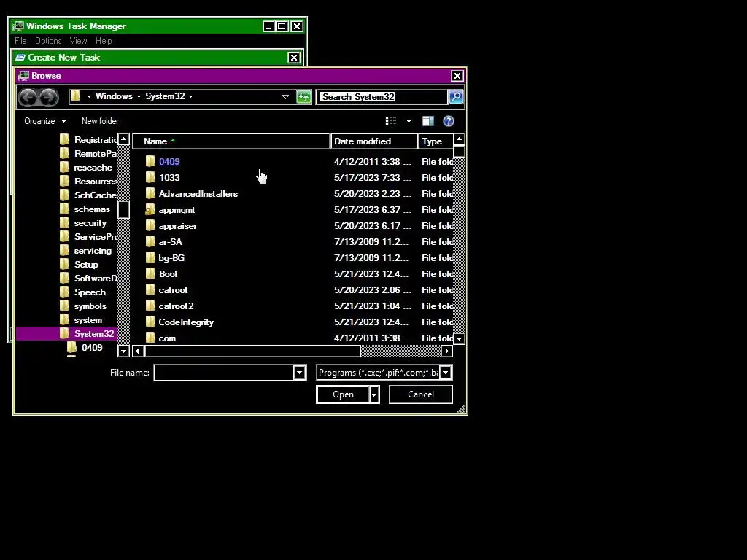Click the Search System32 field

tap(382, 97)
